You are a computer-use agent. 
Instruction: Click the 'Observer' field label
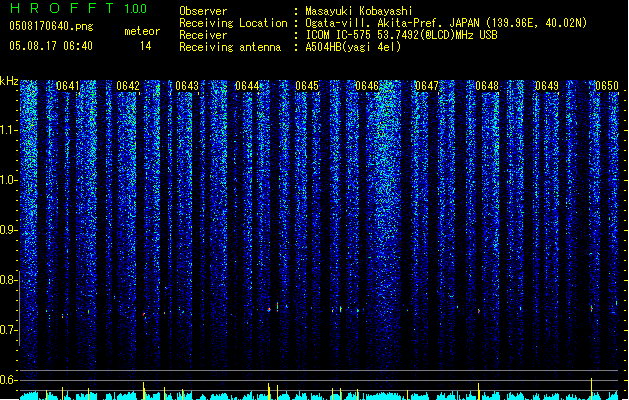pos(203,11)
